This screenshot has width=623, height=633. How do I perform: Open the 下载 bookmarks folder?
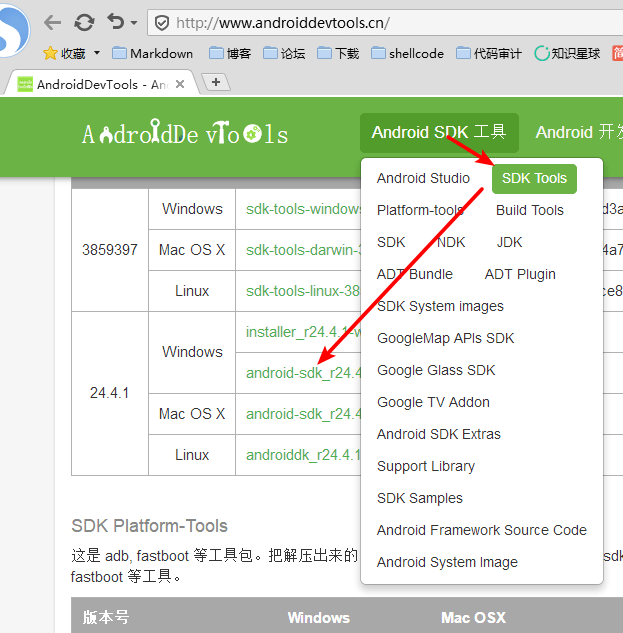pos(338,53)
